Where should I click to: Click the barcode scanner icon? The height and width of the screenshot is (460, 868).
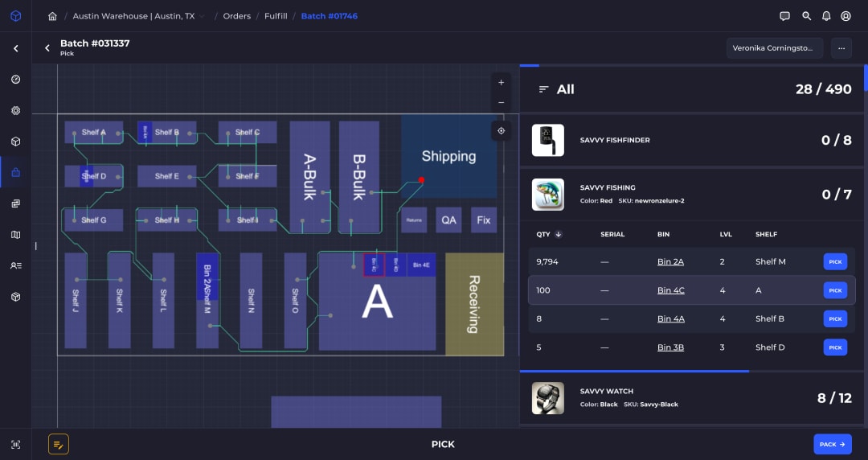pyautogui.click(x=15, y=444)
